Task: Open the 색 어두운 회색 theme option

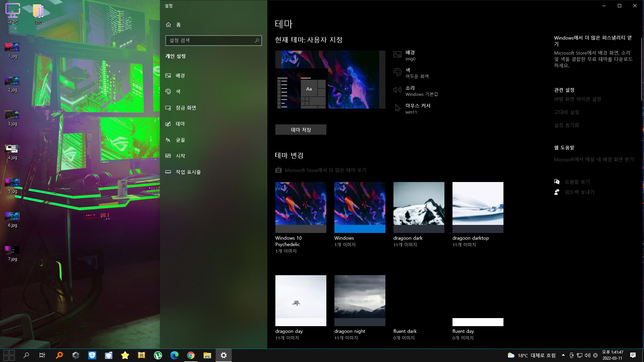Action: pyautogui.click(x=411, y=73)
